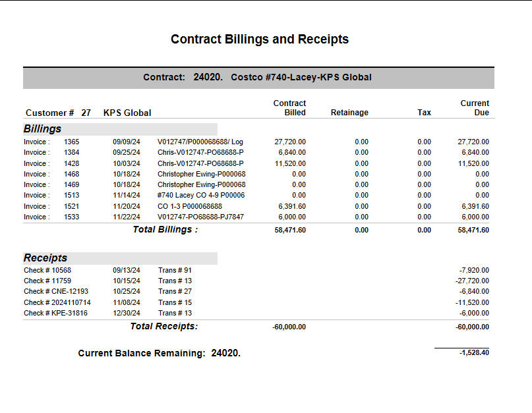Viewport: 532px width, 413px height.
Task: Select invoice number 1521
Action: 72,206
